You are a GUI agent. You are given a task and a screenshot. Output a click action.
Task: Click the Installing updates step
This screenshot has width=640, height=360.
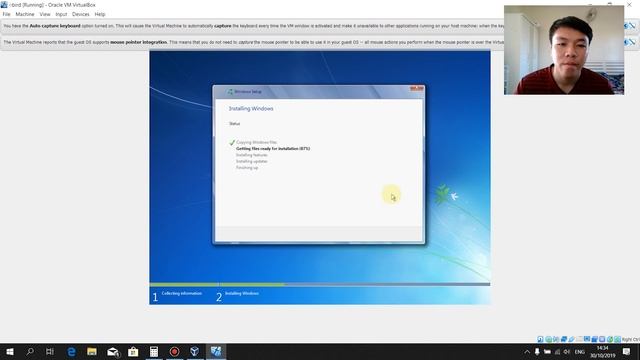point(251,161)
